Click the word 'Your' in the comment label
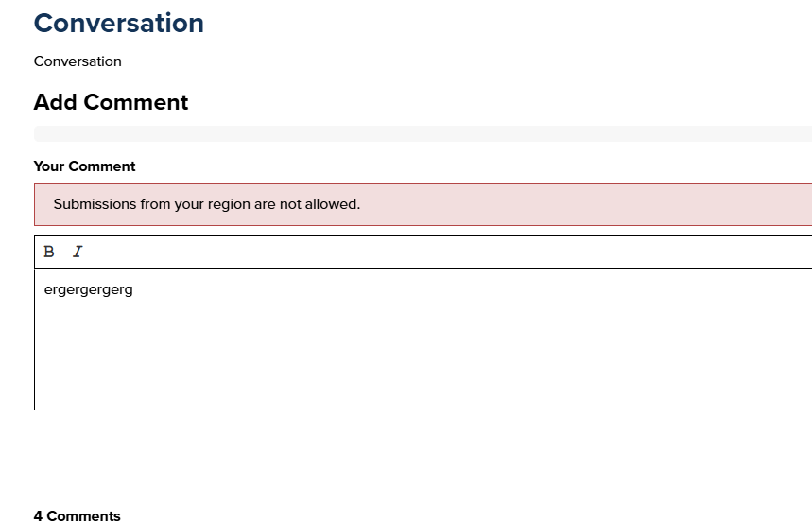The image size is (812, 523). point(49,166)
